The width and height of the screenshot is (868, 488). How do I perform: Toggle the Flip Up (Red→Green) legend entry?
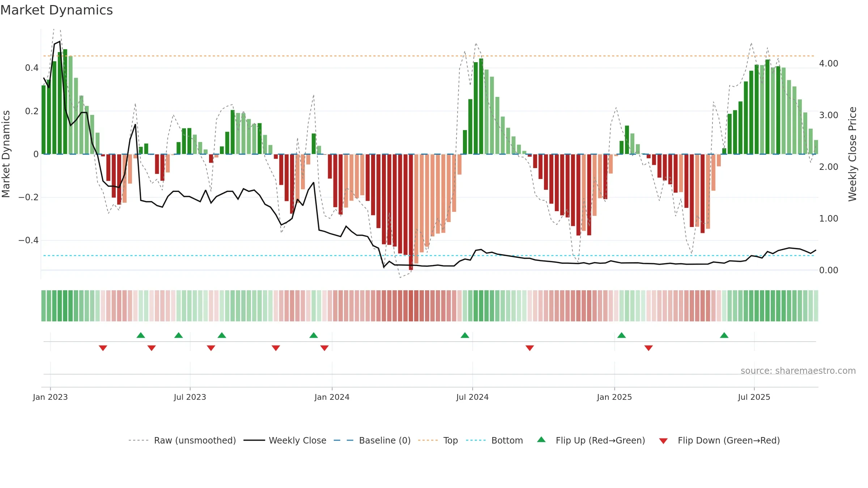[591, 440]
